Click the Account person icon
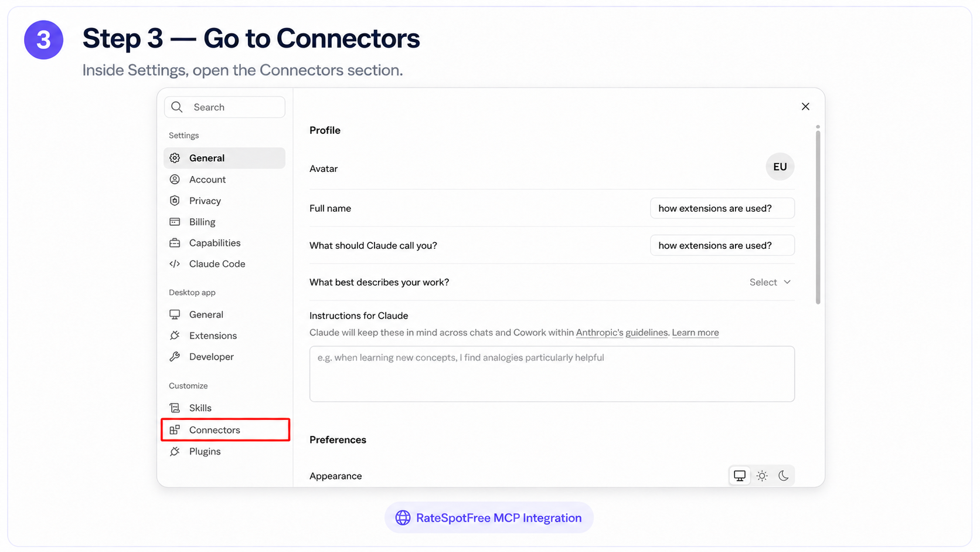The width and height of the screenshot is (980, 552). tap(175, 180)
